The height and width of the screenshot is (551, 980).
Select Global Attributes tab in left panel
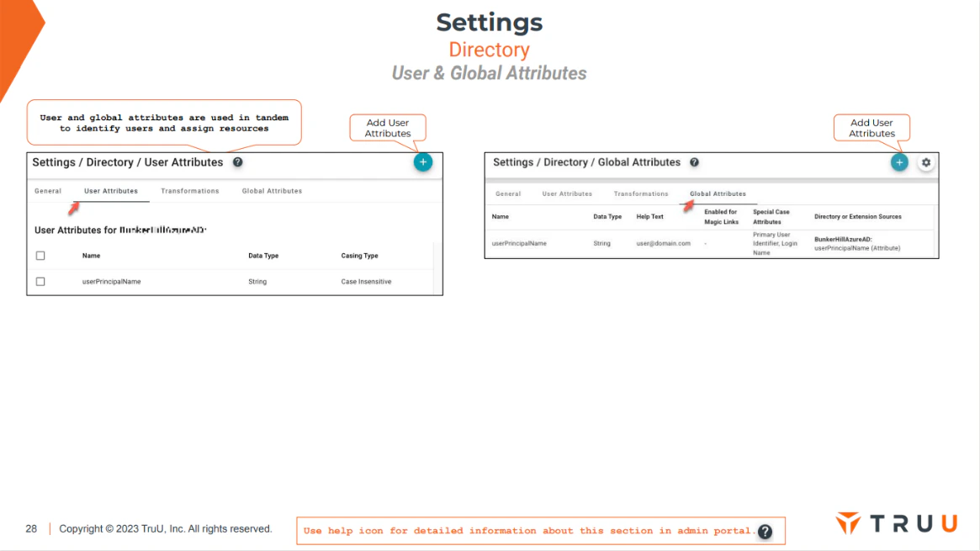click(272, 191)
